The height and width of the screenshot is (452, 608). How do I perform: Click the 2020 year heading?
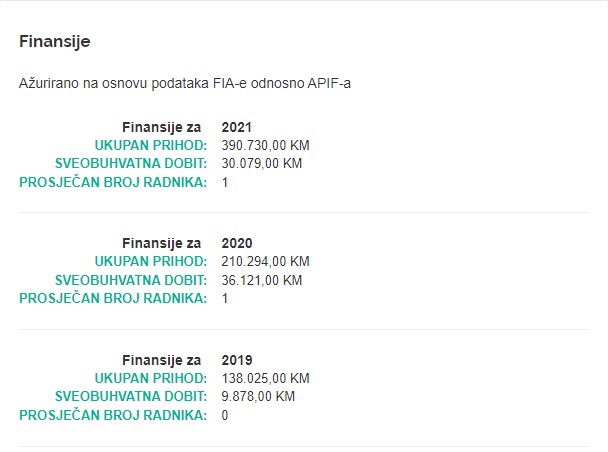[237, 243]
